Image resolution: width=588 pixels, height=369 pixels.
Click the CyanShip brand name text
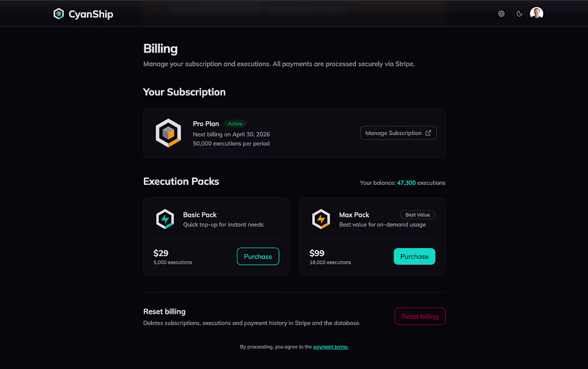(x=91, y=14)
